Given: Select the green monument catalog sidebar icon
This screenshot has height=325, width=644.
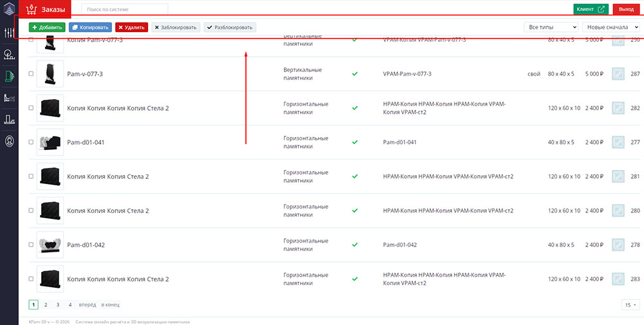Looking at the screenshot, I should pyautogui.click(x=10, y=76).
